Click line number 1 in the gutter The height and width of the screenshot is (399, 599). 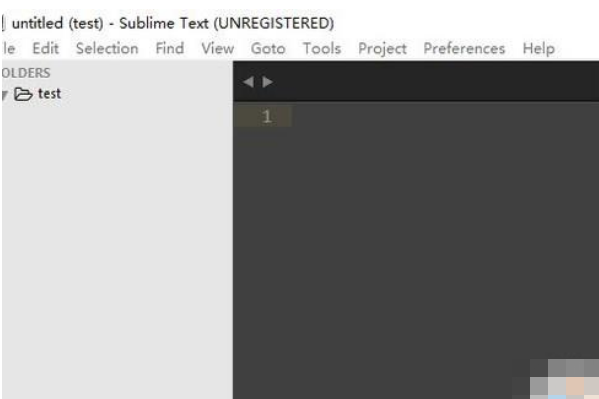point(267,116)
